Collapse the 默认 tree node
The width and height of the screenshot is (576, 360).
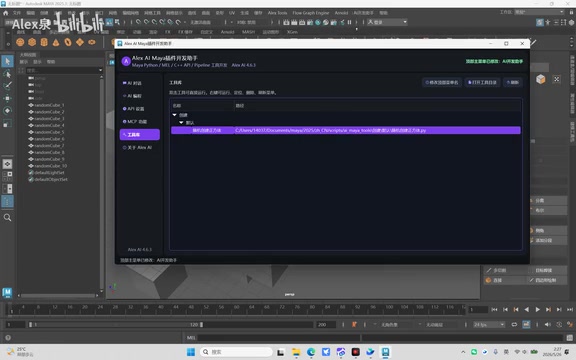click(x=181, y=122)
